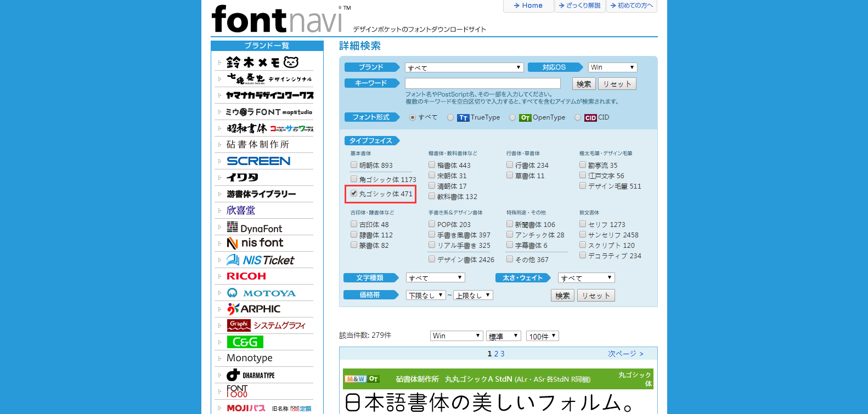Focus the キーワード input field
The height and width of the screenshot is (414, 868).
[x=483, y=83]
